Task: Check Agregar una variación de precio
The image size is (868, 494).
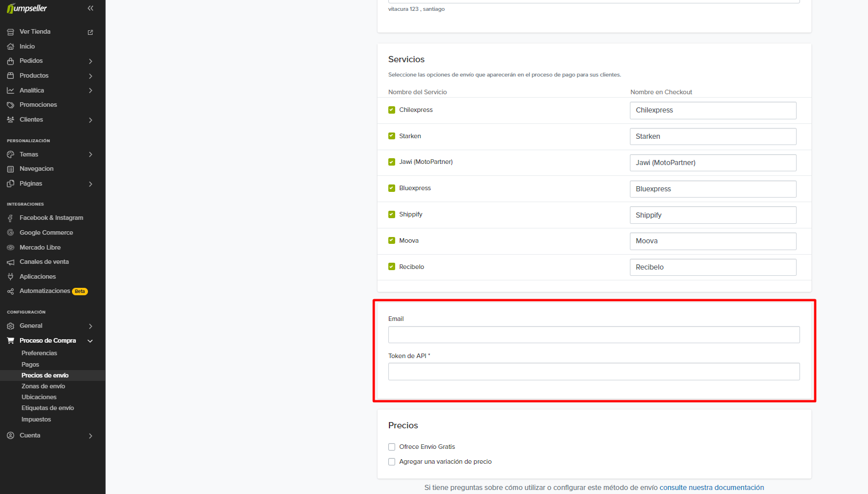Action: pyautogui.click(x=392, y=462)
